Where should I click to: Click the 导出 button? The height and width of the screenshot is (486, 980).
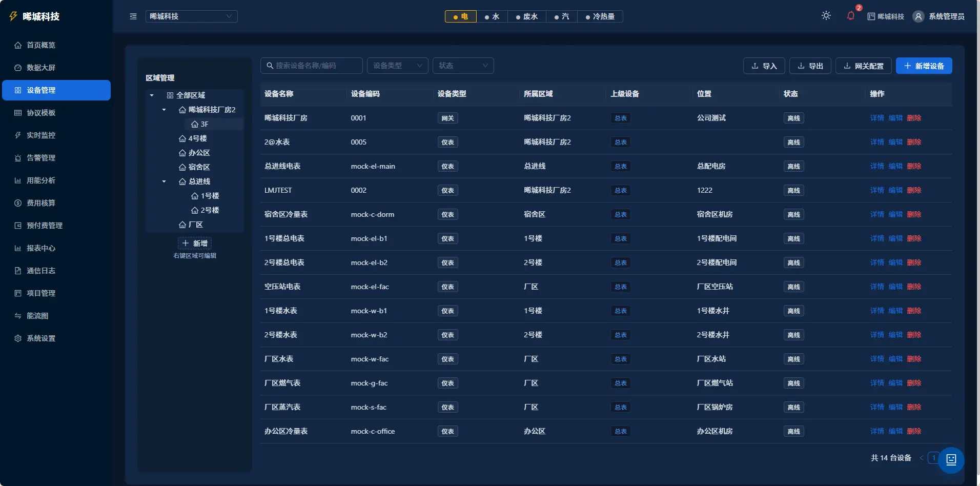pyautogui.click(x=810, y=66)
